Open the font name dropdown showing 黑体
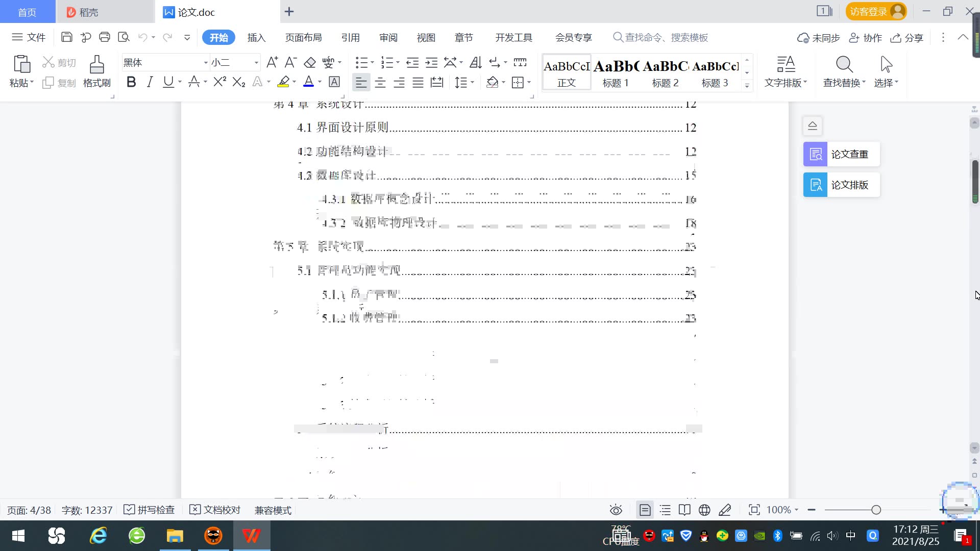Image resolution: width=980 pixels, height=551 pixels. point(206,63)
